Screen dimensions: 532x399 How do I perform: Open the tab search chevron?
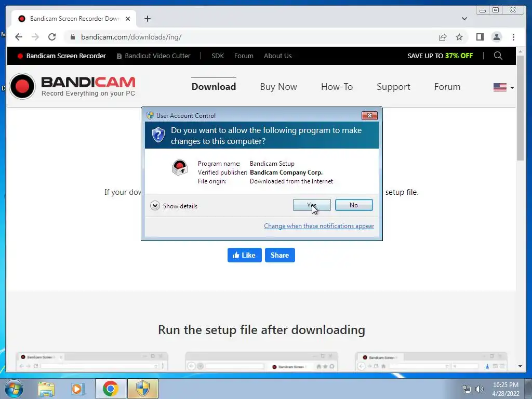(464, 19)
